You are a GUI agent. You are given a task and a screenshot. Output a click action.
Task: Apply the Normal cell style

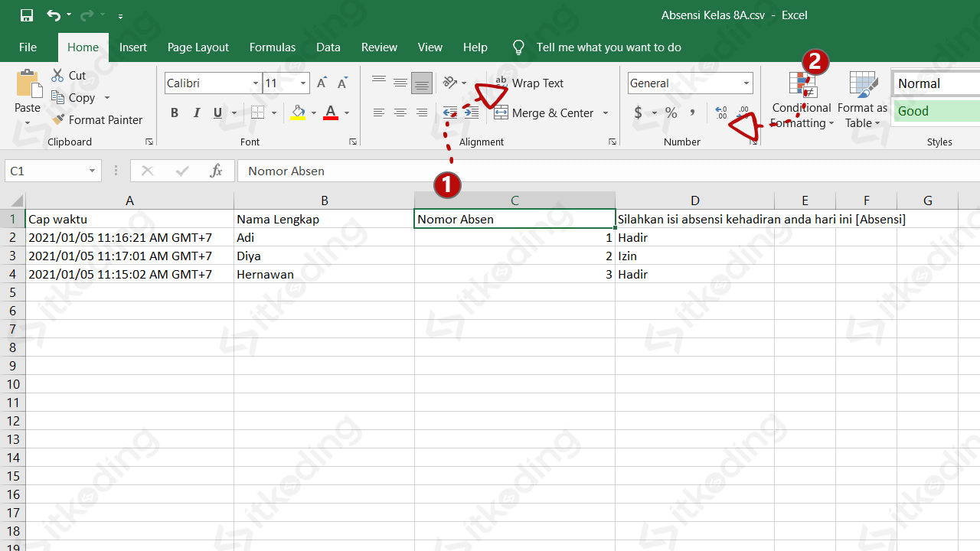click(937, 83)
